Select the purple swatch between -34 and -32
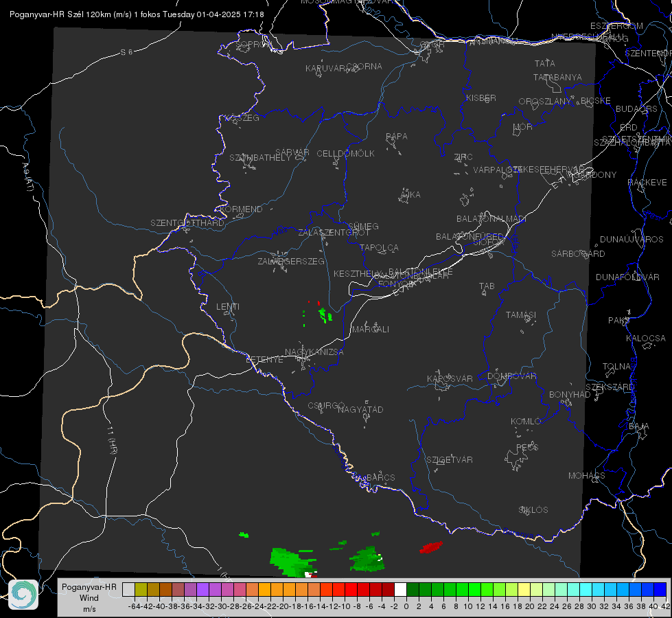This screenshot has width=672, height=618. (202, 589)
